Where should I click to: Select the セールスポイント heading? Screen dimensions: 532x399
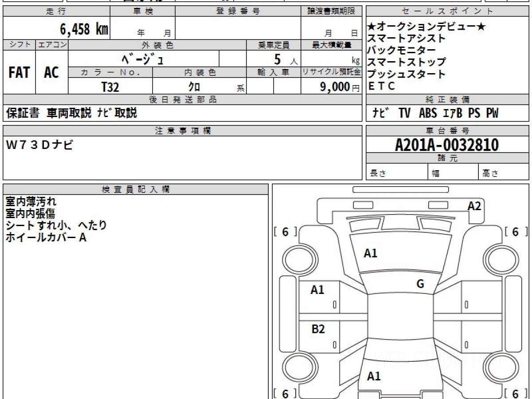click(x=447, y=12)
